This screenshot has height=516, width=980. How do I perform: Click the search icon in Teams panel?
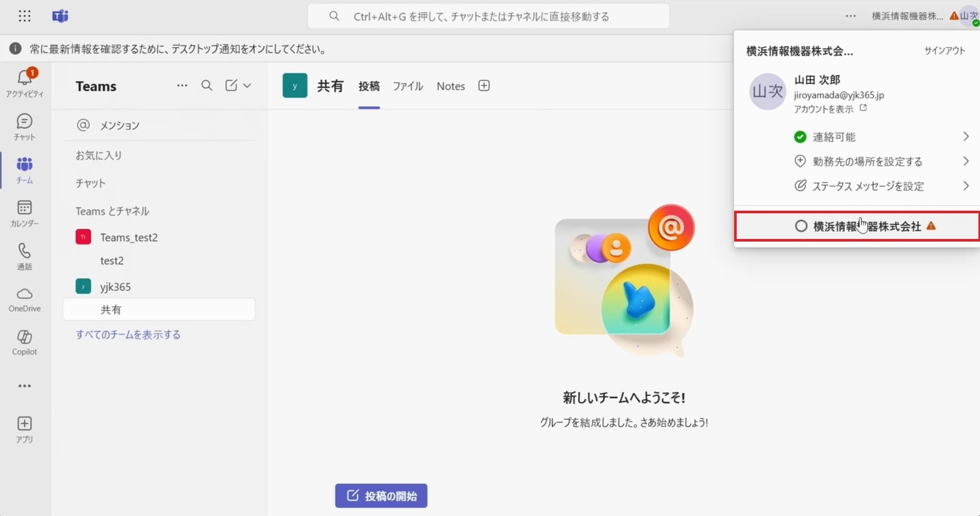pos(207,85)
